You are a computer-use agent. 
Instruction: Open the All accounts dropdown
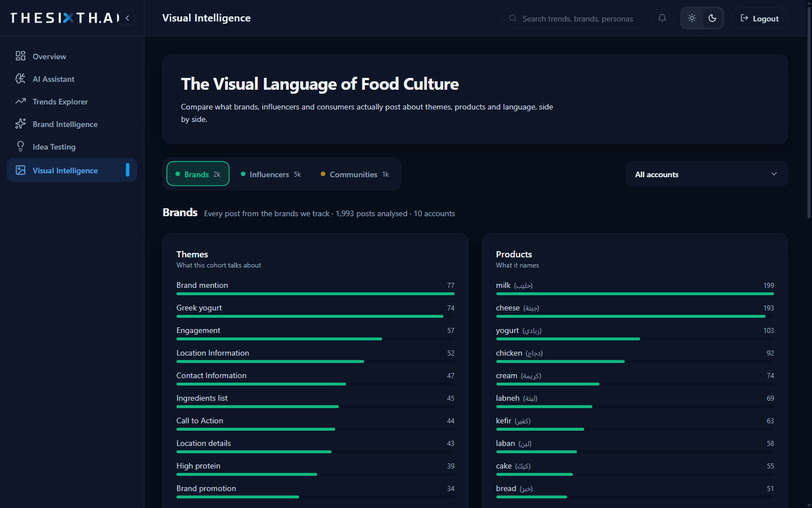(x=707, y=174)
